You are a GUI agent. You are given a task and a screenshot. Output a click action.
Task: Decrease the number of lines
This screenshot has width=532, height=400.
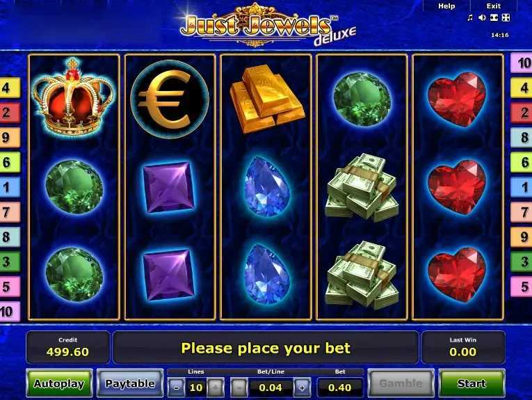pos(177,387)
